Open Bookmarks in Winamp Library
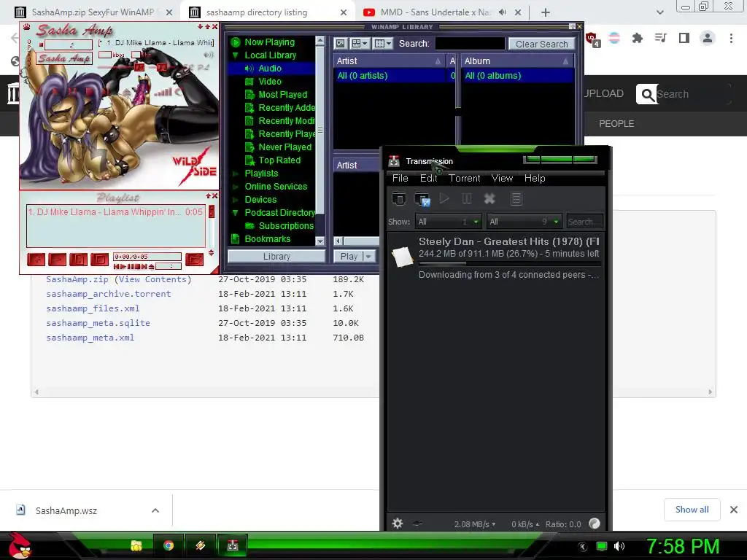The width and height of the screenshot is (747, 560). 267,239
